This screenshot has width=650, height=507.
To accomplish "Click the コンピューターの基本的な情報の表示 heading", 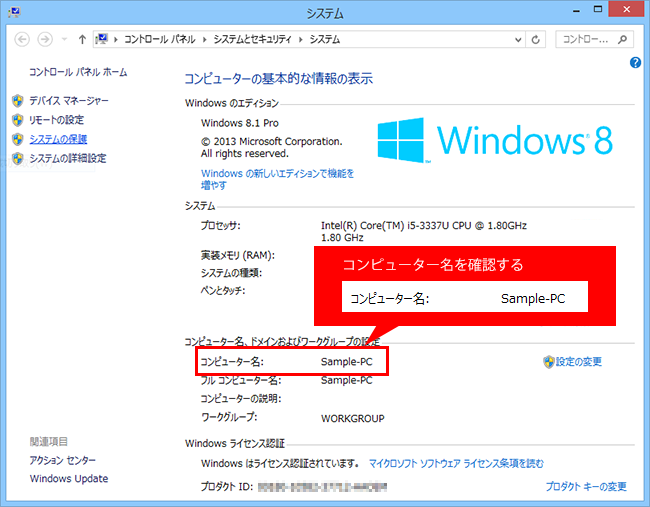I will point(279,79).
